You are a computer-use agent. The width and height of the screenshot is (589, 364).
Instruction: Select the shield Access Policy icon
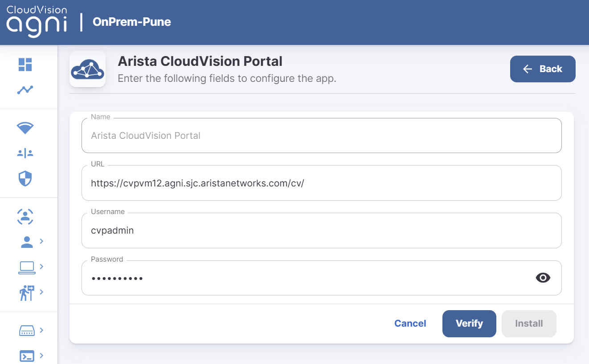25,178
